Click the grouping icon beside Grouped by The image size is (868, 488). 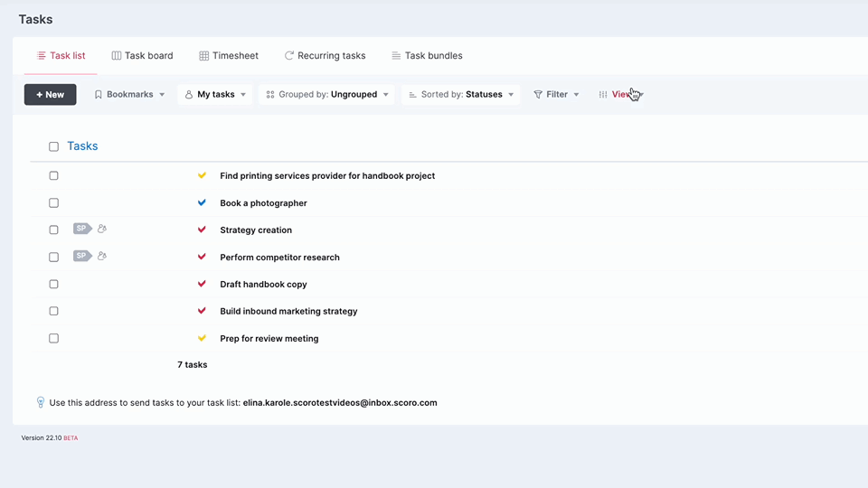click(x=270, y=95)
